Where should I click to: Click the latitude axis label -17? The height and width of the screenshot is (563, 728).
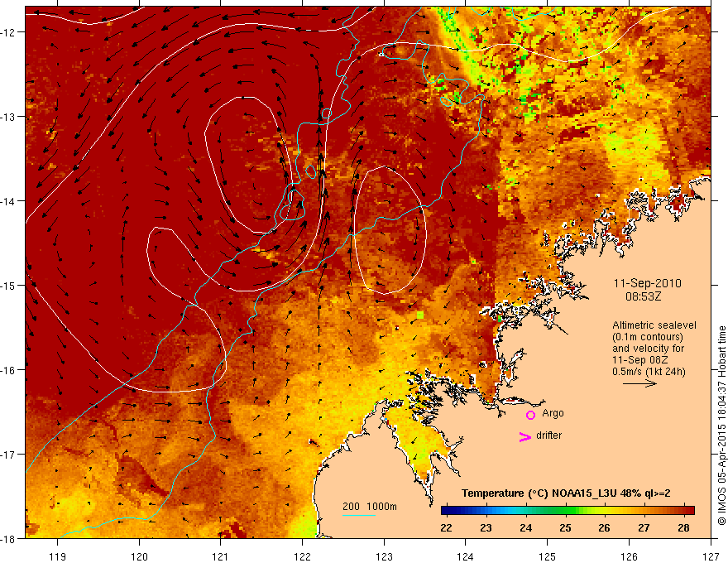pos(9,455)
